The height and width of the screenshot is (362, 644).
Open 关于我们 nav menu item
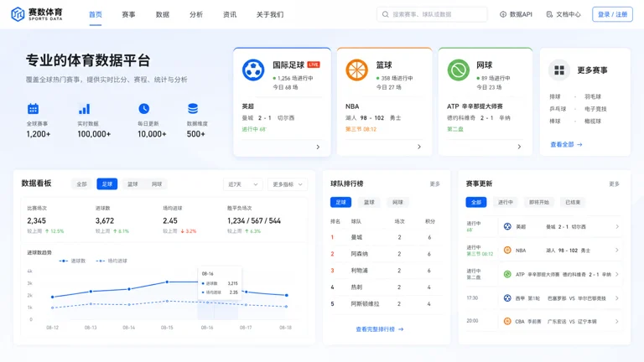[x=270, y=14]
